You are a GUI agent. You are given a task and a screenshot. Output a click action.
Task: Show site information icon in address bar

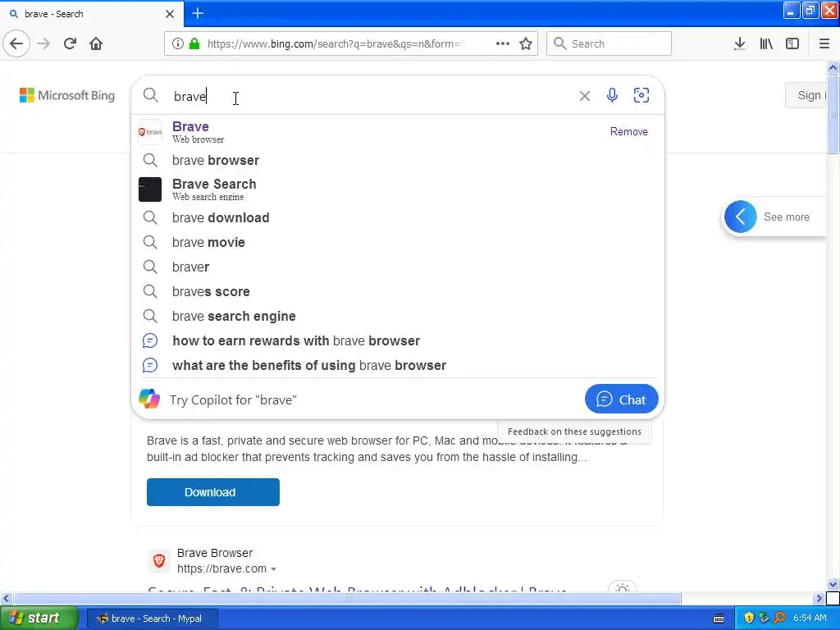tap(177, 43)
